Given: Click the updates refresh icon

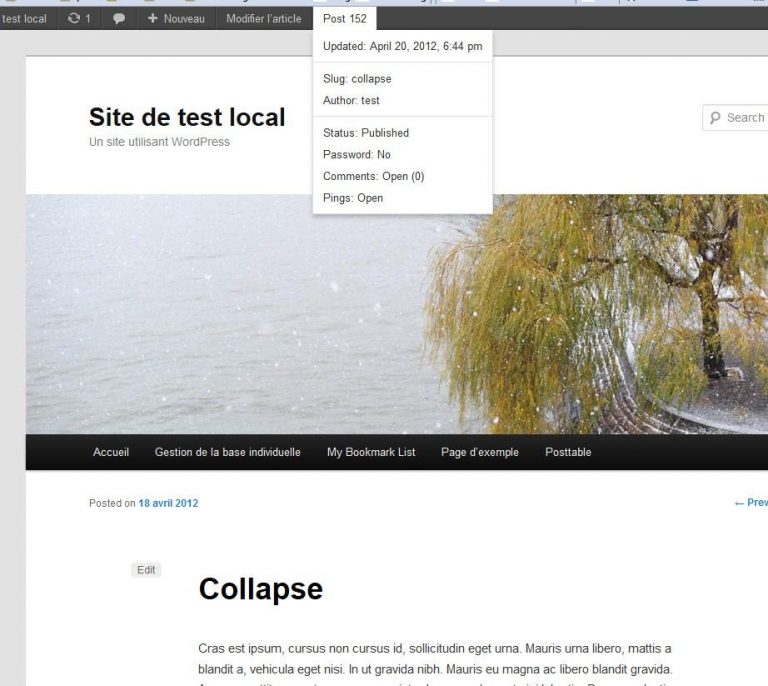Looking at the screenshot, I should 73,18.
